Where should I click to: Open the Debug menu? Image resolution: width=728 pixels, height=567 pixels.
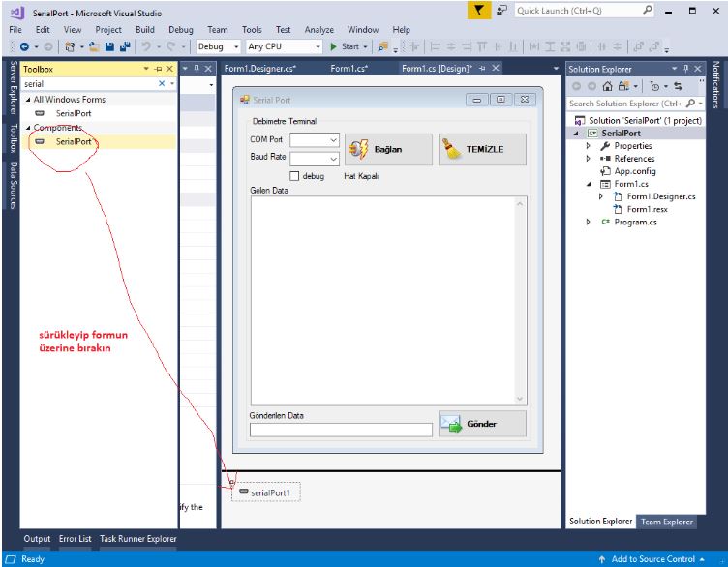tap(181, 30)
